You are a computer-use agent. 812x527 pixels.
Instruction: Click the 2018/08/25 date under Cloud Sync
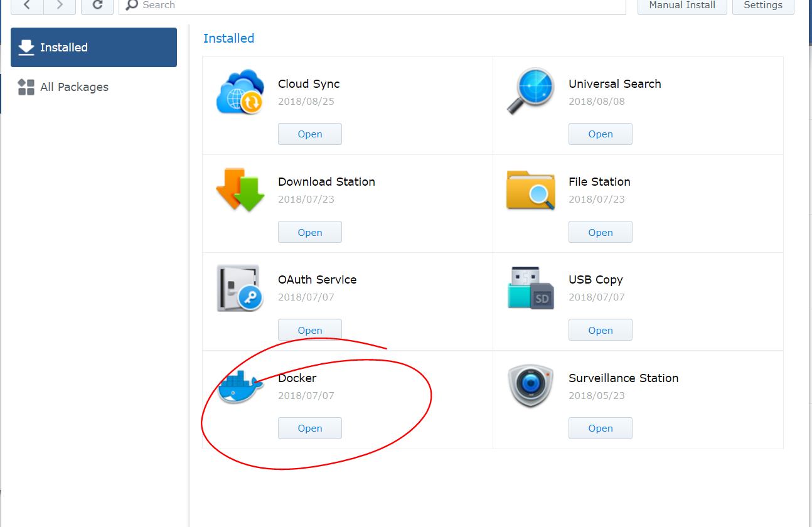point(306,101)
